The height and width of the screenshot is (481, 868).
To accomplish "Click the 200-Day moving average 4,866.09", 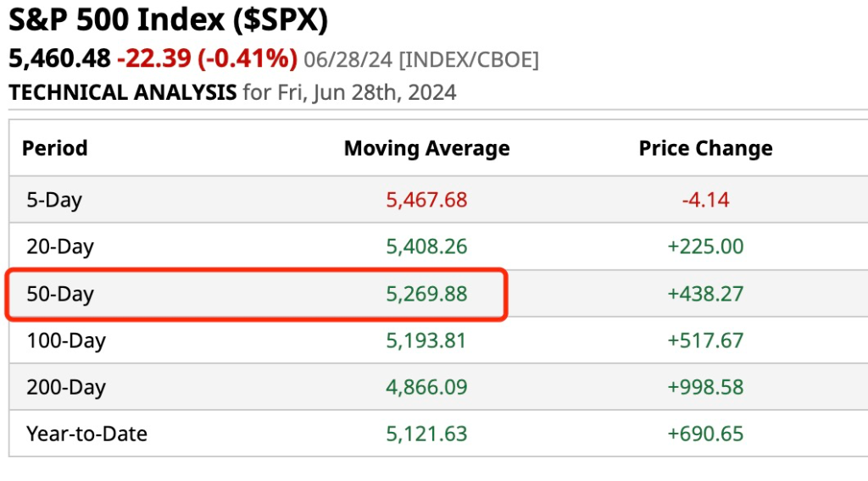I will [426, 388].
